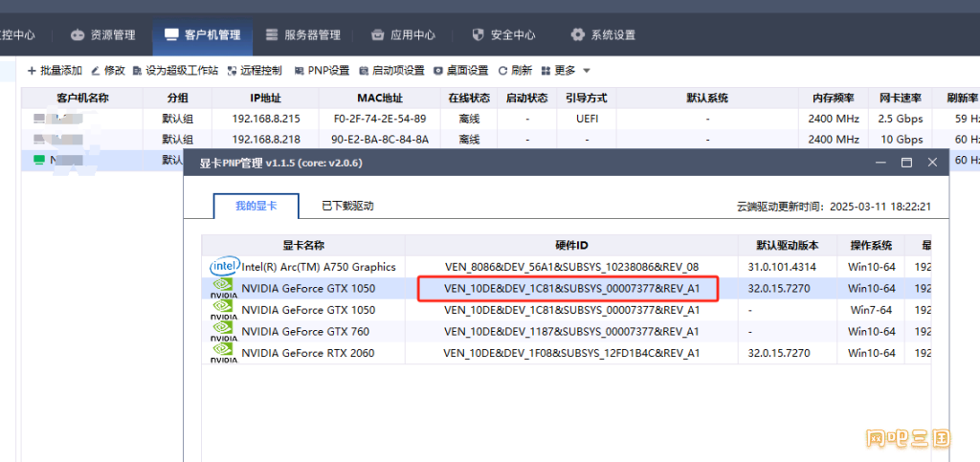This screenshot has height=462, width=980.
Task: Click 硬件ID column header
Action: click(x=572, y=246)
